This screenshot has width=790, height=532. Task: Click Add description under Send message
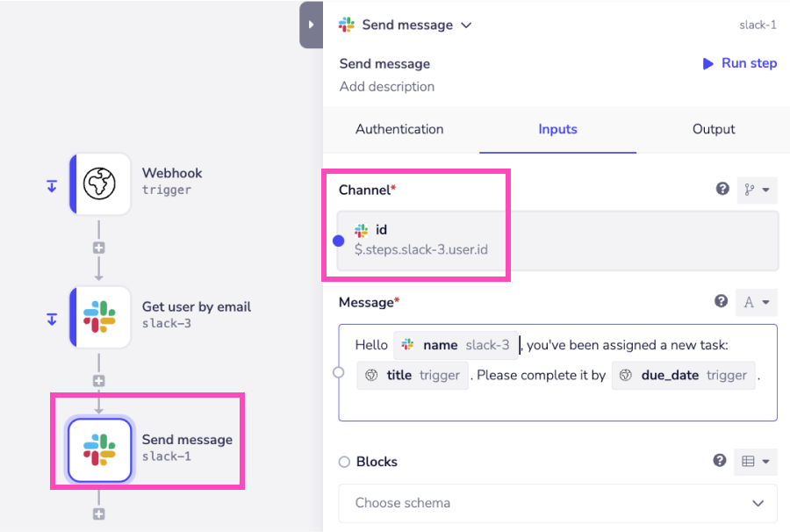pyautogui.click(x=387, y=86)
